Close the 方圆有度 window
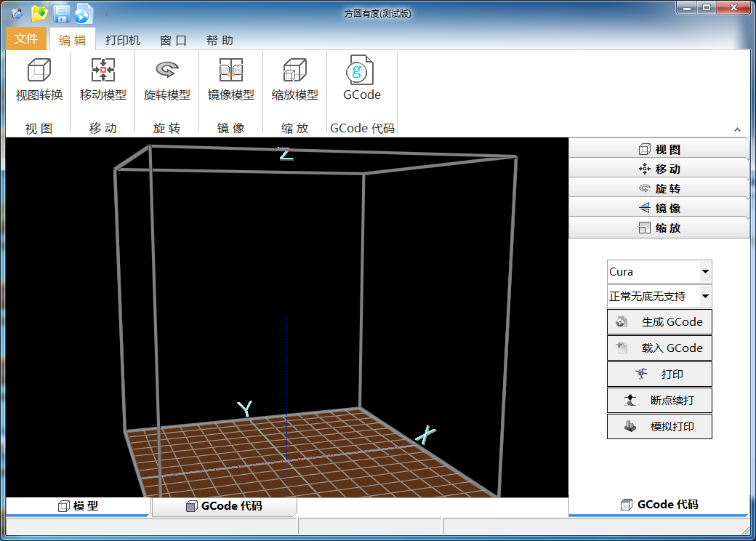The height and width of the screenshot is (541, 756). (733, 8)
